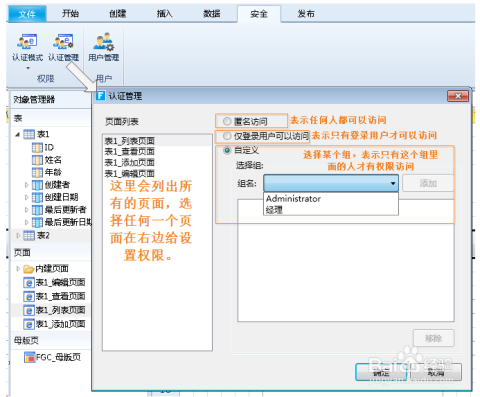Open 表1_添加页面 page icon in object manager
This screenshot has width=480, height=397.
(29, 324)
